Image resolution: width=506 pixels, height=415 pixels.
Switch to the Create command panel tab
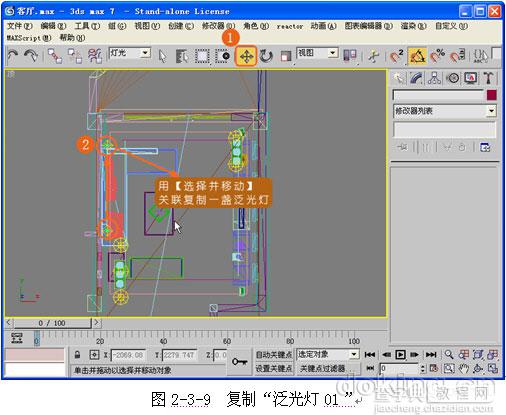point(398,78)
